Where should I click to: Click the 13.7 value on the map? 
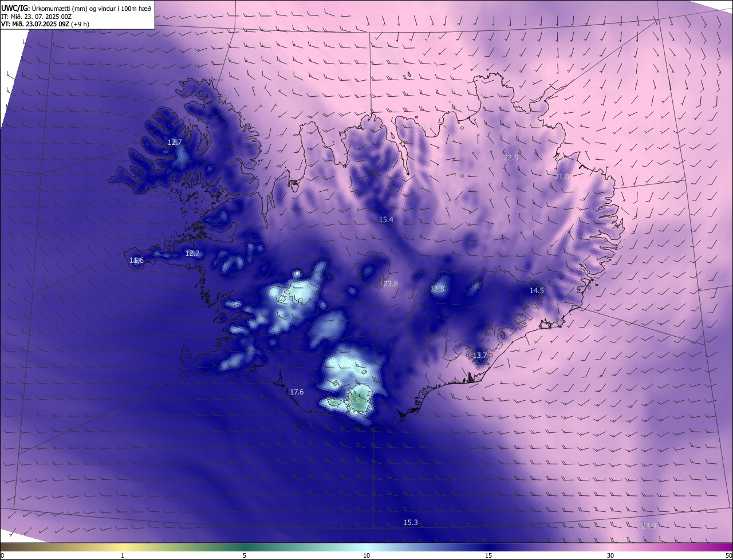point(480,356)
